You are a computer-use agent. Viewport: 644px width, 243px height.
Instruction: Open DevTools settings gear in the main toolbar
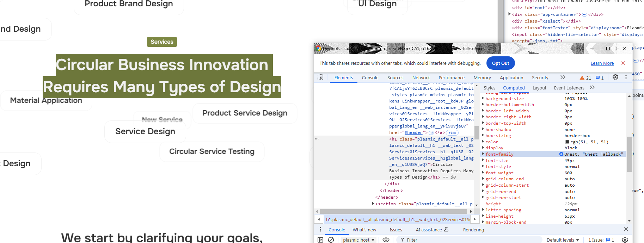[615, 77]
